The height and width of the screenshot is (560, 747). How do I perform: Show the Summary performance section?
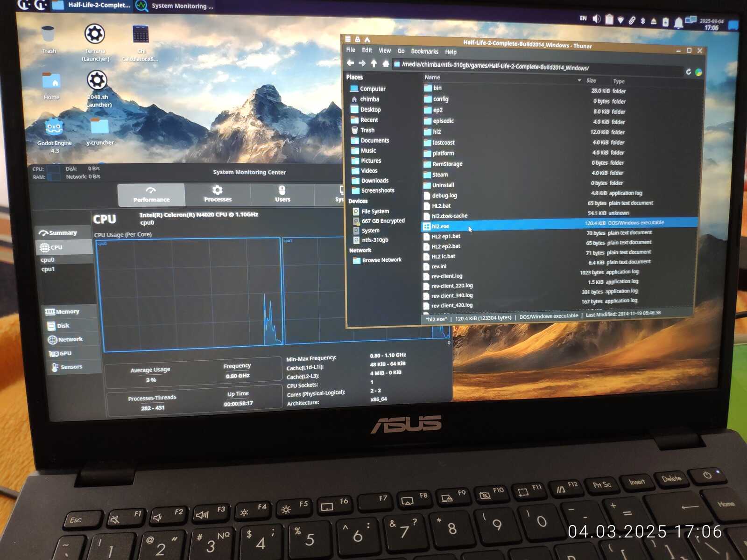63,232
